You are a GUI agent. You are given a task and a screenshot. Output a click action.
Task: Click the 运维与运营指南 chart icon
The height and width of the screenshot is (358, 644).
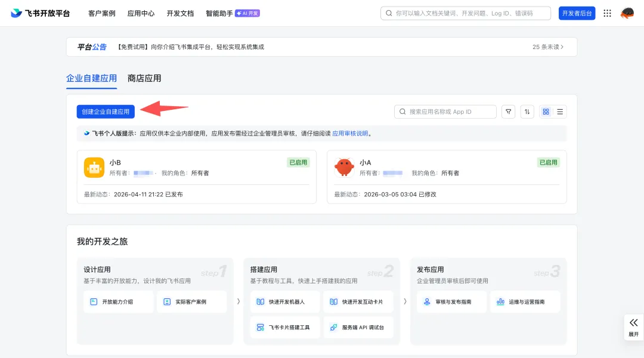coord(500,302)
